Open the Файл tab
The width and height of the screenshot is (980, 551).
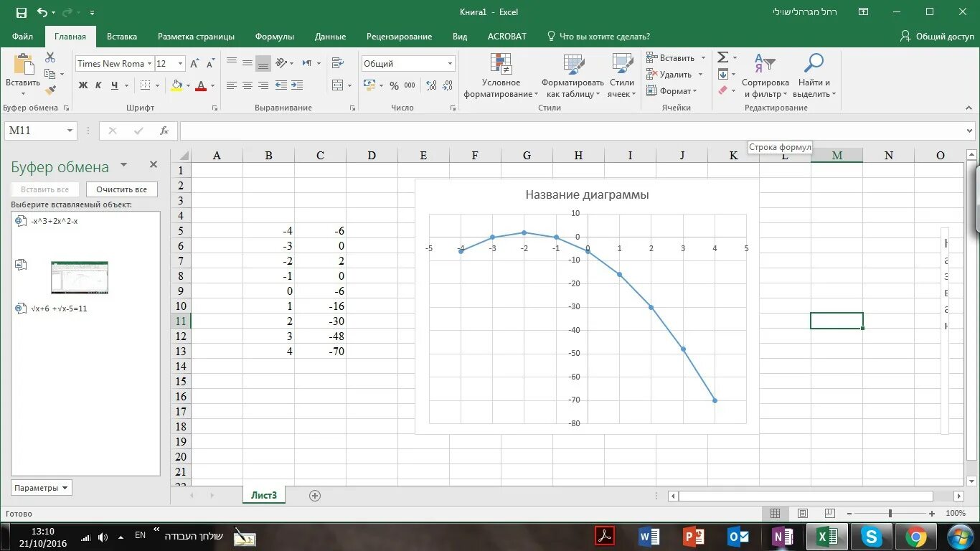22,36
